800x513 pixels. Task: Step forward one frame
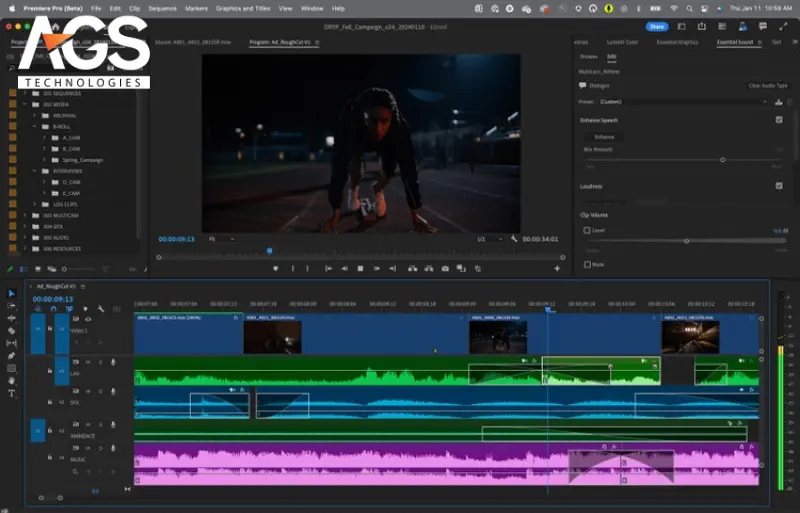(x=377, y=268)
